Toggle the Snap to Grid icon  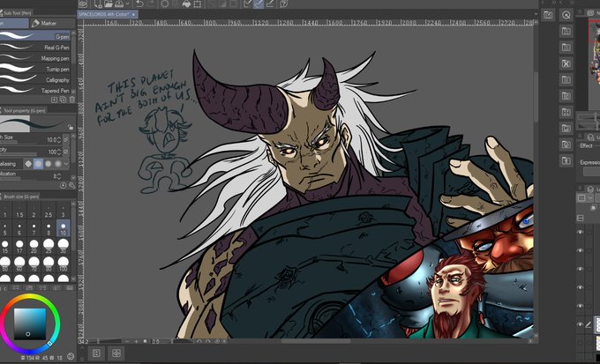[x=270, y=4]
